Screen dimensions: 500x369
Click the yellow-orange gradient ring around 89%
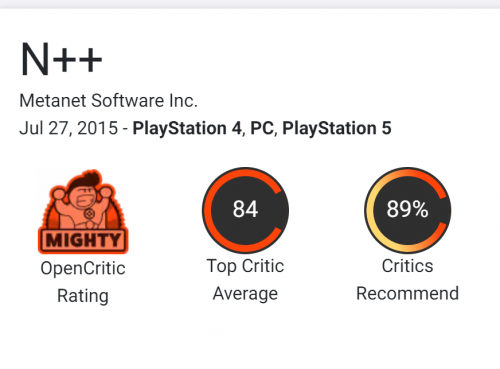click(370, 210)
